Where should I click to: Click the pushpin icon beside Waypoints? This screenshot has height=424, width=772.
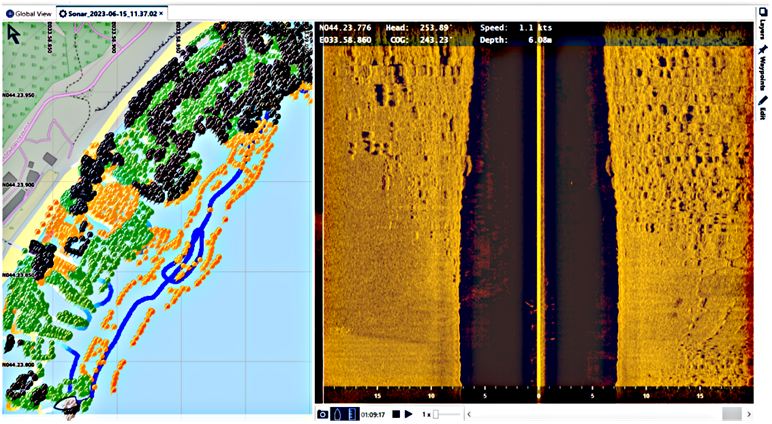point(762,48)
